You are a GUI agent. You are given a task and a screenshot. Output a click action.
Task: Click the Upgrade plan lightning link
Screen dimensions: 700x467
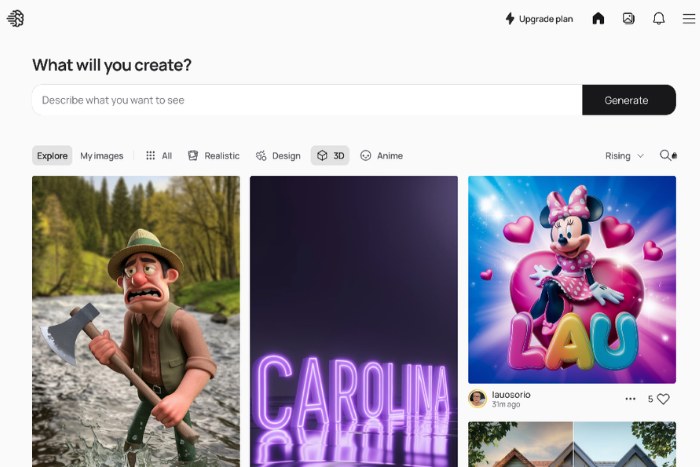539,19
